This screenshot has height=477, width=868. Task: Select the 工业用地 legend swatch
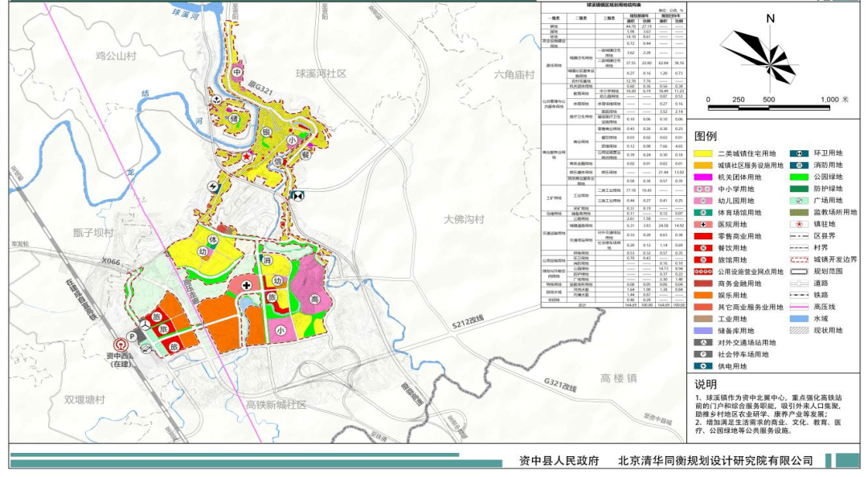pos(703,319)
